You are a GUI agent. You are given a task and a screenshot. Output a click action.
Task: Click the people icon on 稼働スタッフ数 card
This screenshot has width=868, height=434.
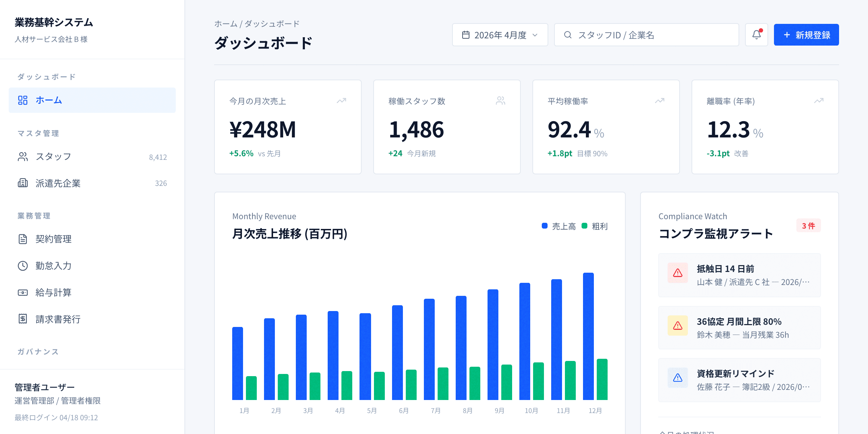pyautogui.click(x=501, y=101)
